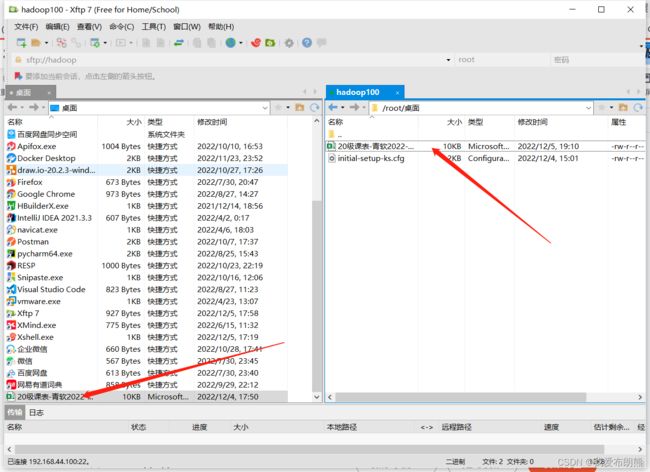The image size is (650, 472).
Task: Click the local pane vertical scrollbar up arrow
Action: coord(317,121)
